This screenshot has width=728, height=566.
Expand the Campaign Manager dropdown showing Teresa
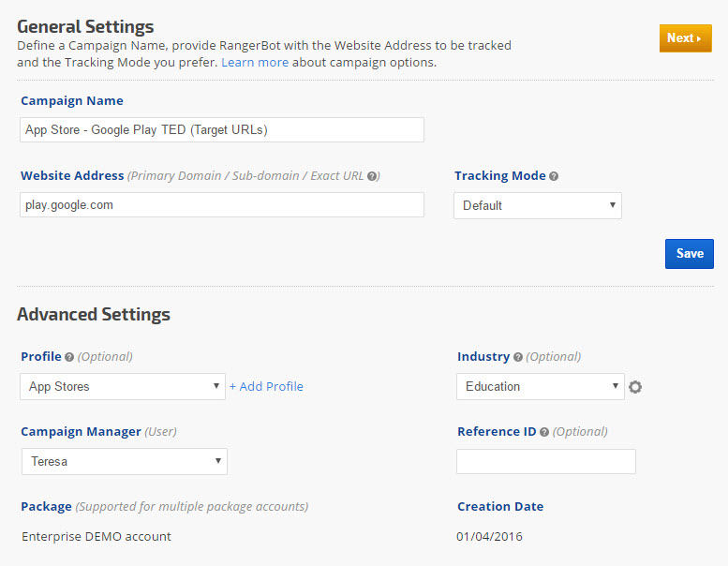(x=124, y=461)
